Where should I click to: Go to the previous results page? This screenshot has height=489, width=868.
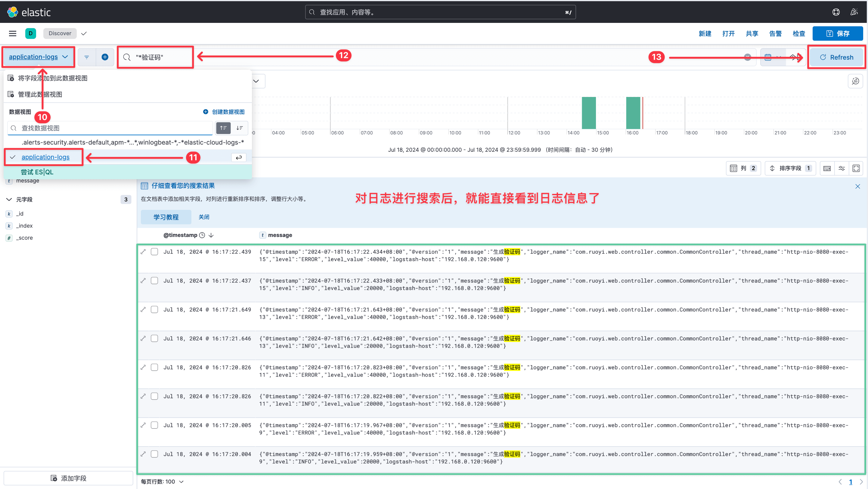[840, 481]
